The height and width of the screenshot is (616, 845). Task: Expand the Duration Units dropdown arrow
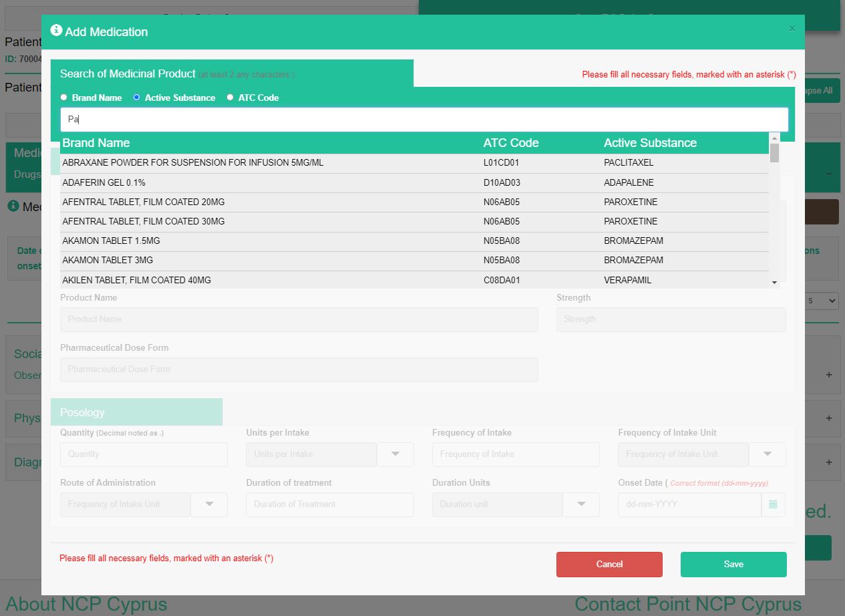tap(581, 504)
